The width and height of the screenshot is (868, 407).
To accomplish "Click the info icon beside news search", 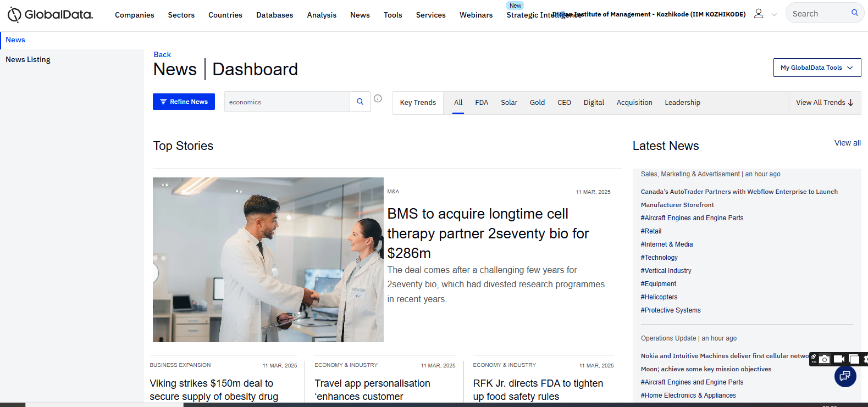I will pos(378,98).
